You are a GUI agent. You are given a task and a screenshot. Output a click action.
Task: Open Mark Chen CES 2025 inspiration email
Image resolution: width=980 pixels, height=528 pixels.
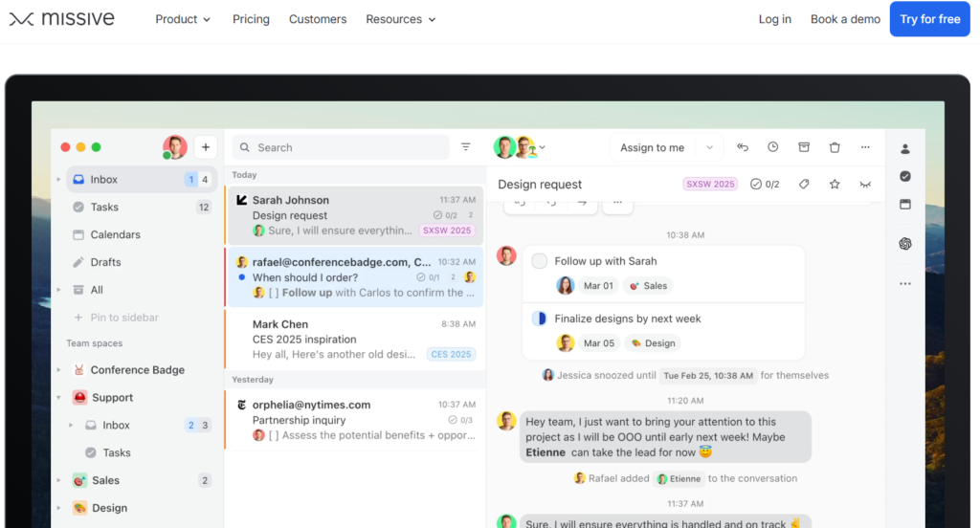point(354,339)
